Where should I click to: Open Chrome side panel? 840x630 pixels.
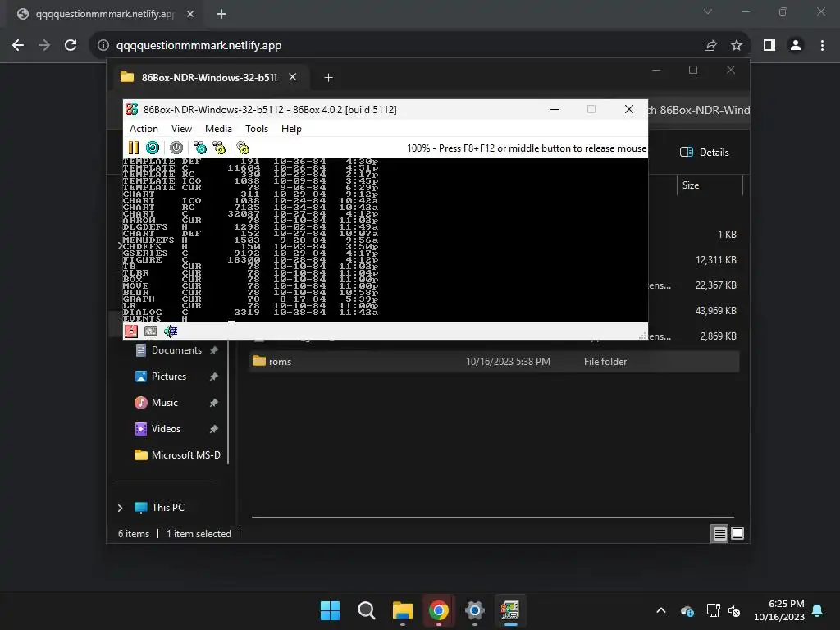[769, 46]
